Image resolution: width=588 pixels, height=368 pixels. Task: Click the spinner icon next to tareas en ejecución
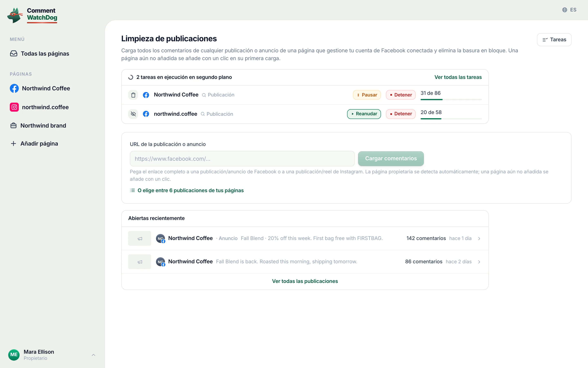click(131, 77)
